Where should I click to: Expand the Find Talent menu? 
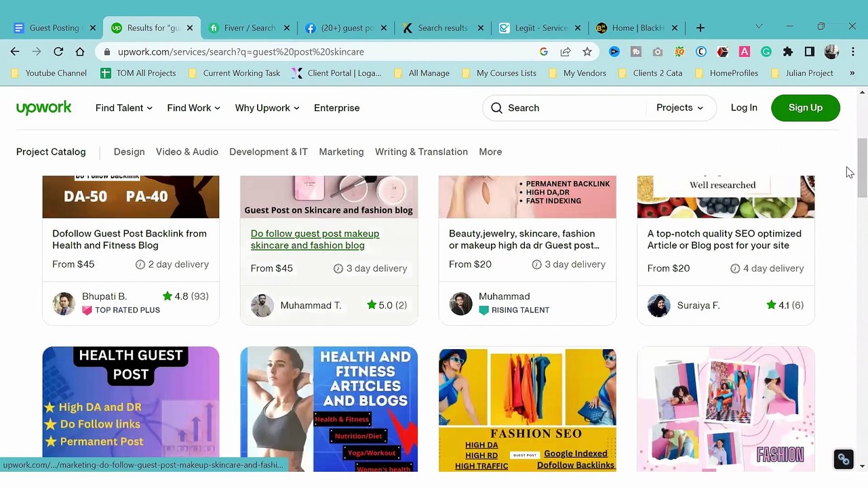pos(124,108)
